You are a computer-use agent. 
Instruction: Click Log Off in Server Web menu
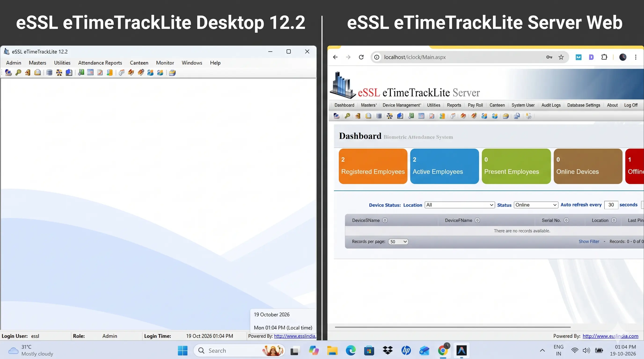pos(631,105)
